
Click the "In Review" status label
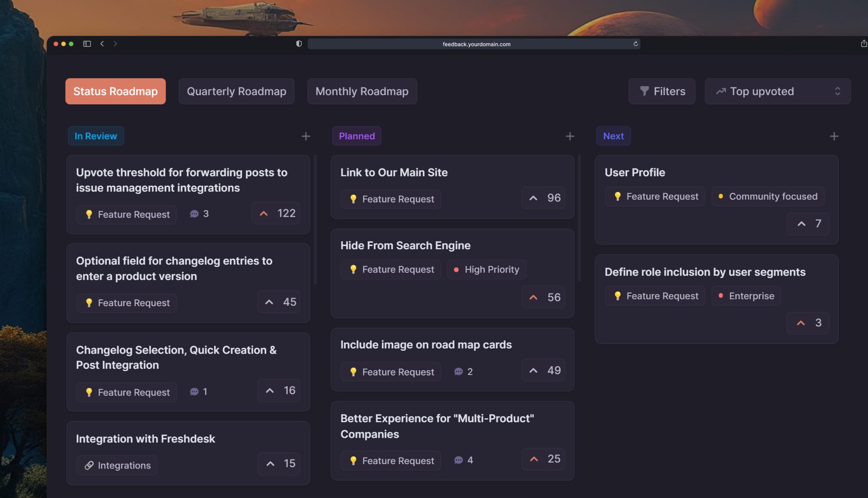[96, 136]
